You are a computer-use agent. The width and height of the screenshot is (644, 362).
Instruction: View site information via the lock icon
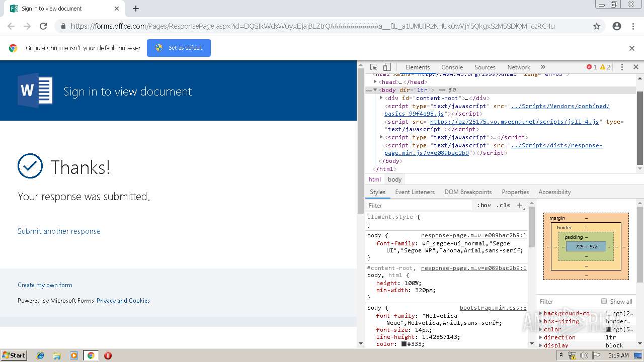click(63, 26)
